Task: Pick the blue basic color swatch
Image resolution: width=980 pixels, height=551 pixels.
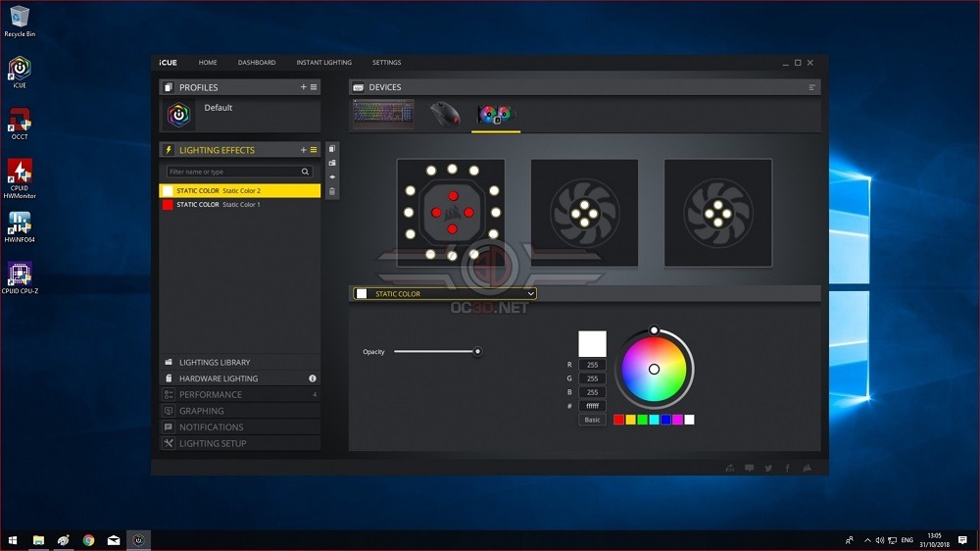Action: 665,420
